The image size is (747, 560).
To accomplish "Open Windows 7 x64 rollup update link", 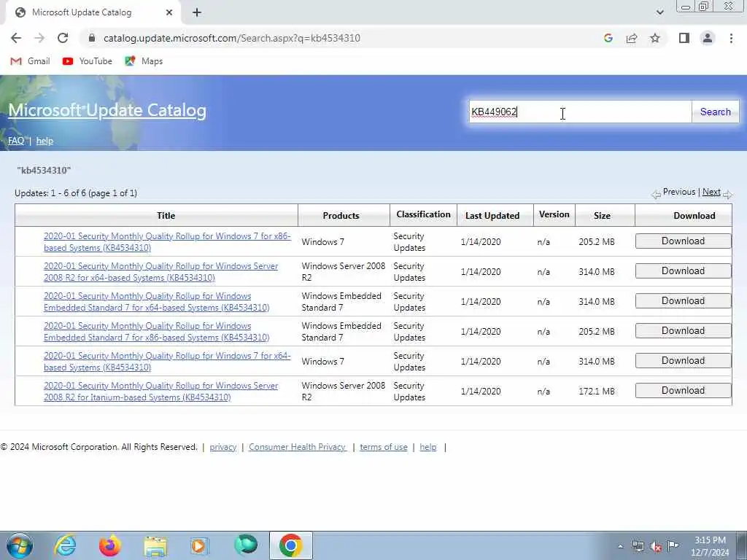I will pos(167,362).
